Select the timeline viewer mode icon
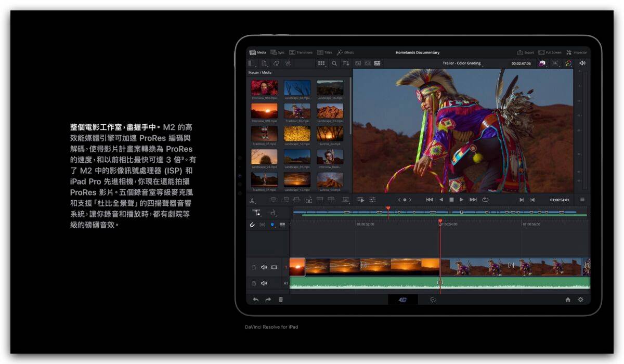Viewport: 624px width, 364px height. [x=377, y=63]
